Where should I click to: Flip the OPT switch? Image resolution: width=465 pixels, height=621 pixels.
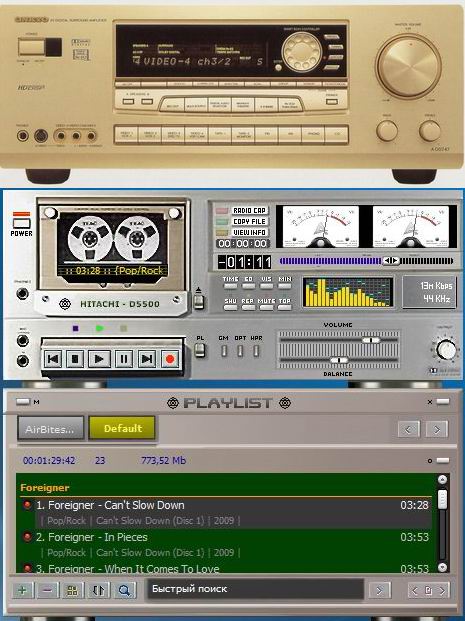(240, 351)
